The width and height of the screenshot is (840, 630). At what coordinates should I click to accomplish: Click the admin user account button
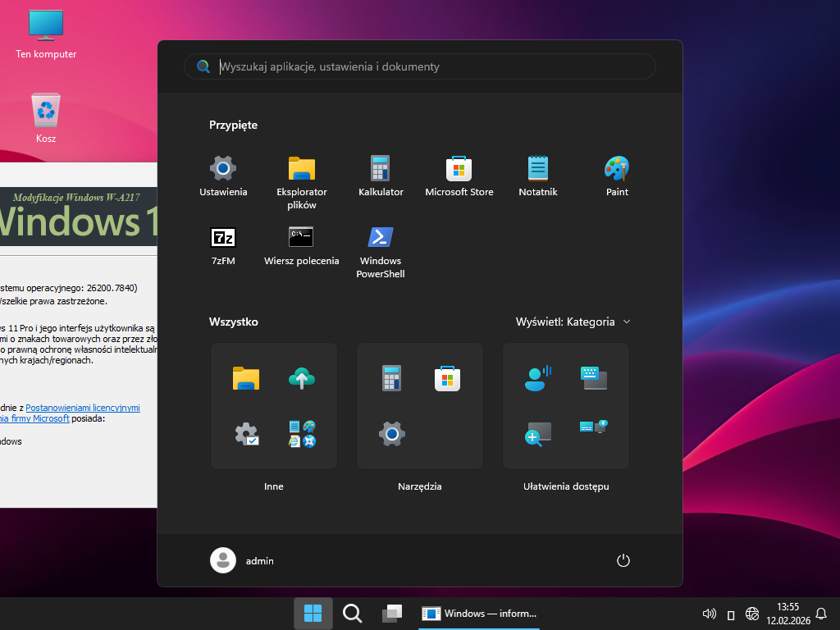point(243,560)
